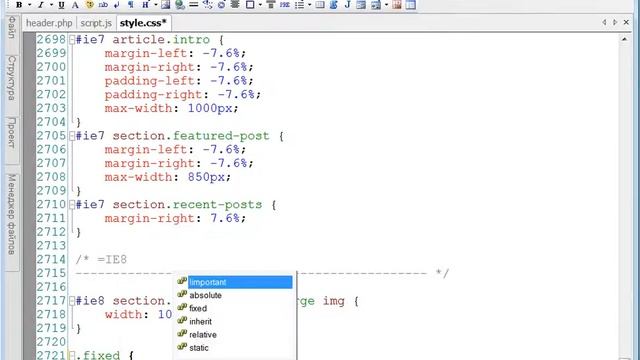Image resolution: width=640 pixels, height=360 pixels.
Task: Insert an image using the picture icon
Action: 165,5
